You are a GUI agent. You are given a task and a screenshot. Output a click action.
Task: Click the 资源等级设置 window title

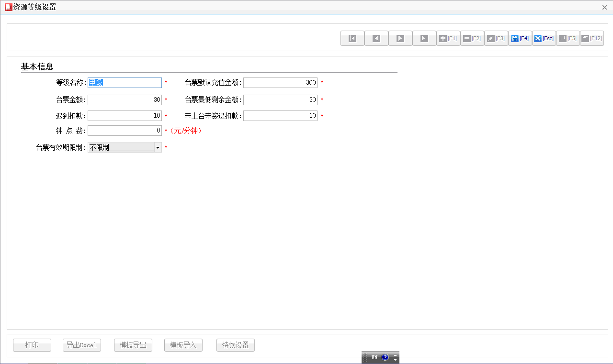click(34, 7)
